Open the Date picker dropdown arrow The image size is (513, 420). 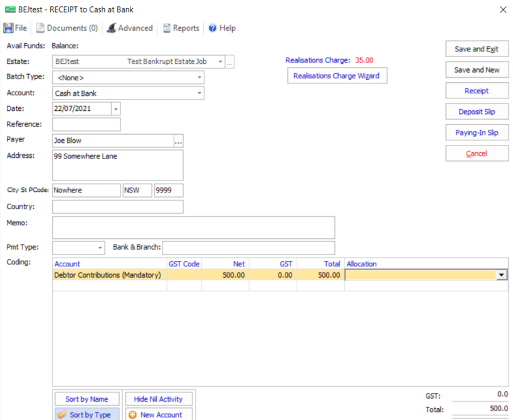115,109
